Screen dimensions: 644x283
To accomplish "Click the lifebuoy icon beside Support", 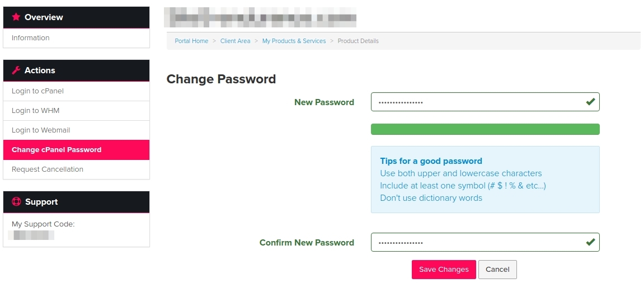I will (x=16, y=202).
